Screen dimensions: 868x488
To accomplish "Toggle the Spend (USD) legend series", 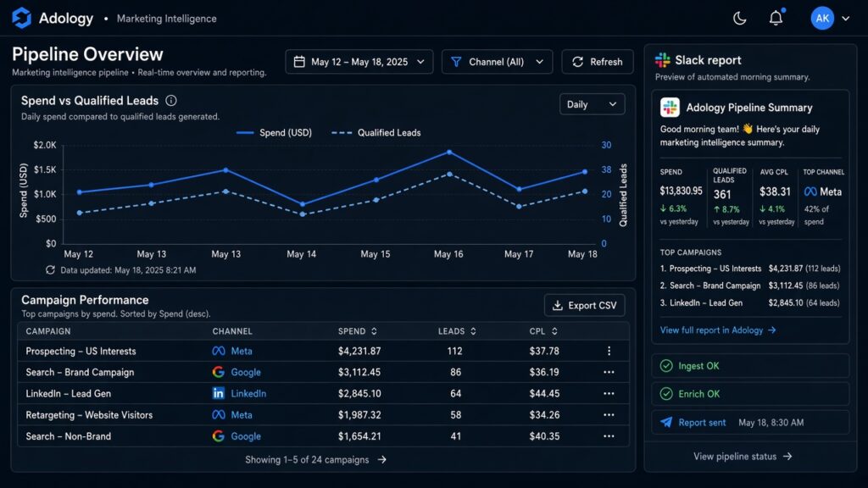I will click(x=274, y=133).
